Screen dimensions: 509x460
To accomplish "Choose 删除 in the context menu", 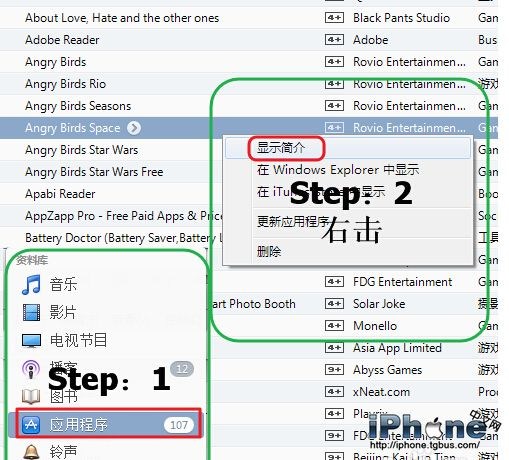I will (x=269, y=251).
